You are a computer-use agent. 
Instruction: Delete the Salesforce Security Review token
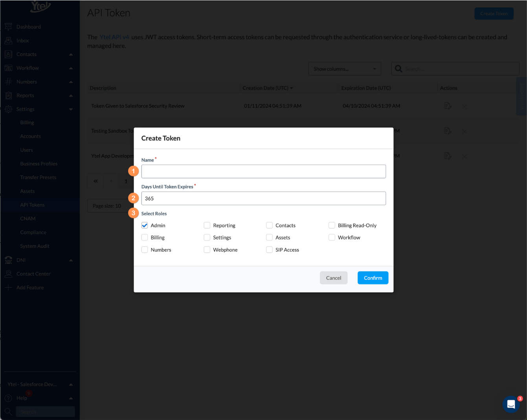465,106
